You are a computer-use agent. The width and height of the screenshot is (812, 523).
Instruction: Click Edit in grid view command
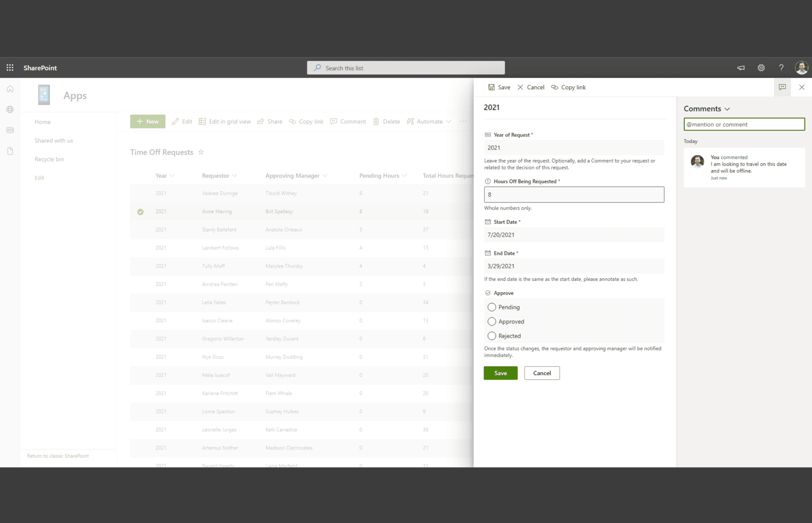click(225, 121)
